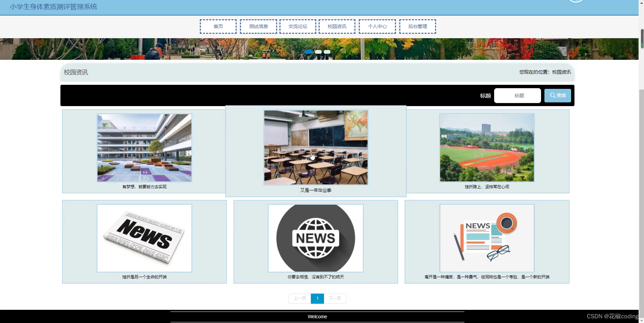Click article title 挫折是另一个生命的开端
Viewport: 644px width, 323px height.
click(144, 277)
